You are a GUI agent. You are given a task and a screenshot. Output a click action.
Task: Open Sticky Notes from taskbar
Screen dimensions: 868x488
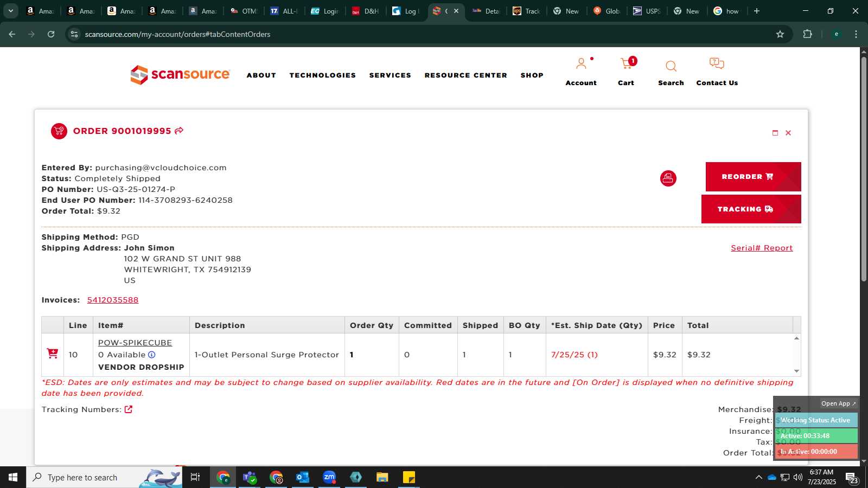[409, 477]
